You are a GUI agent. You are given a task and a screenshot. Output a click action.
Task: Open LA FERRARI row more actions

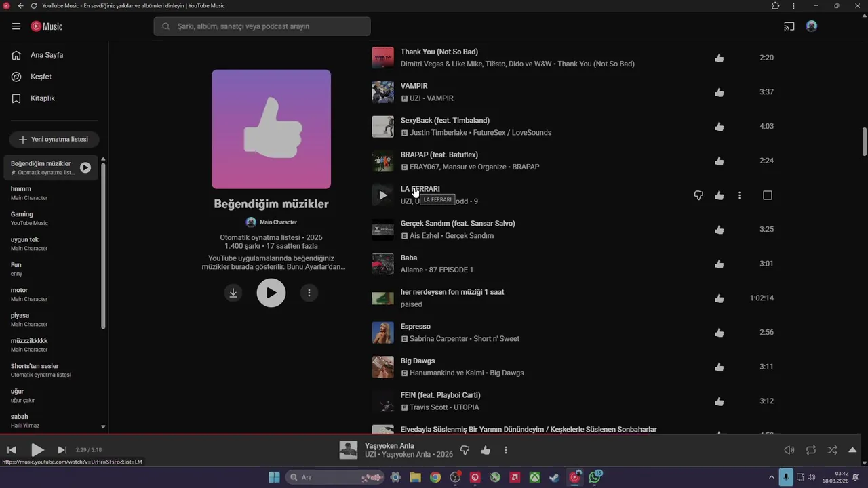740,195
